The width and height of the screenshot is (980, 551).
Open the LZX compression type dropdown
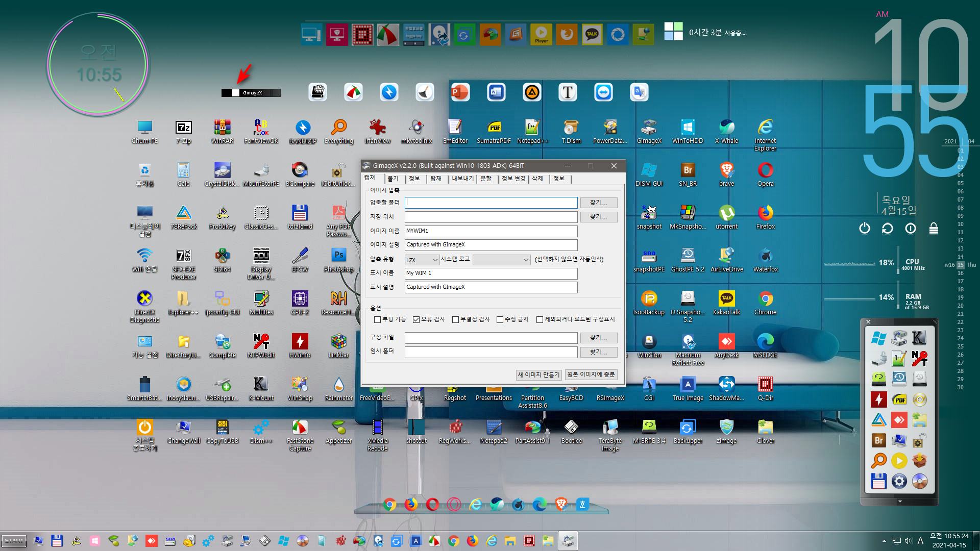[422, 260]
